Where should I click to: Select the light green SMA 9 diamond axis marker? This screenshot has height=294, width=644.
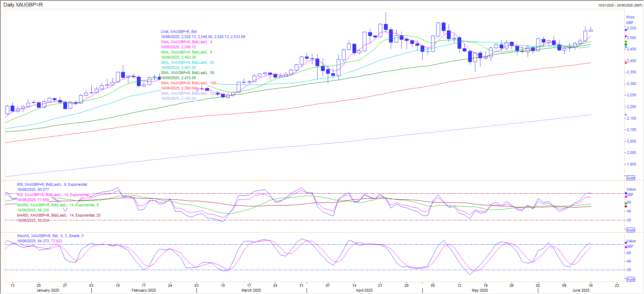(x=626, y=42)
